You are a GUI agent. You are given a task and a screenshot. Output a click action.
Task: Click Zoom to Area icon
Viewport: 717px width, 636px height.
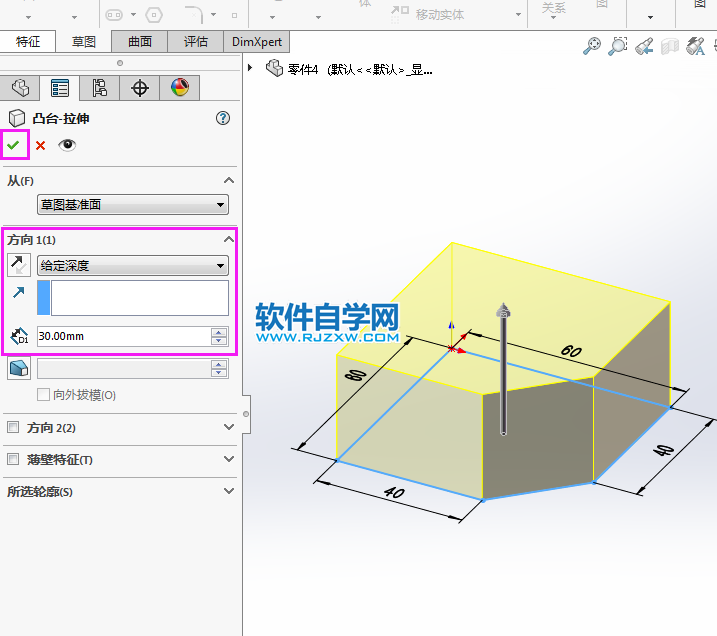617,46
